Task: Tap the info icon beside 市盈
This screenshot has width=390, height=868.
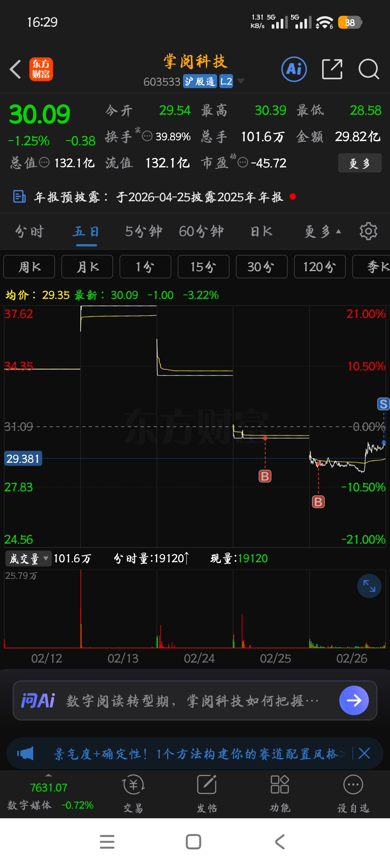Action: [x=242, y=163]
